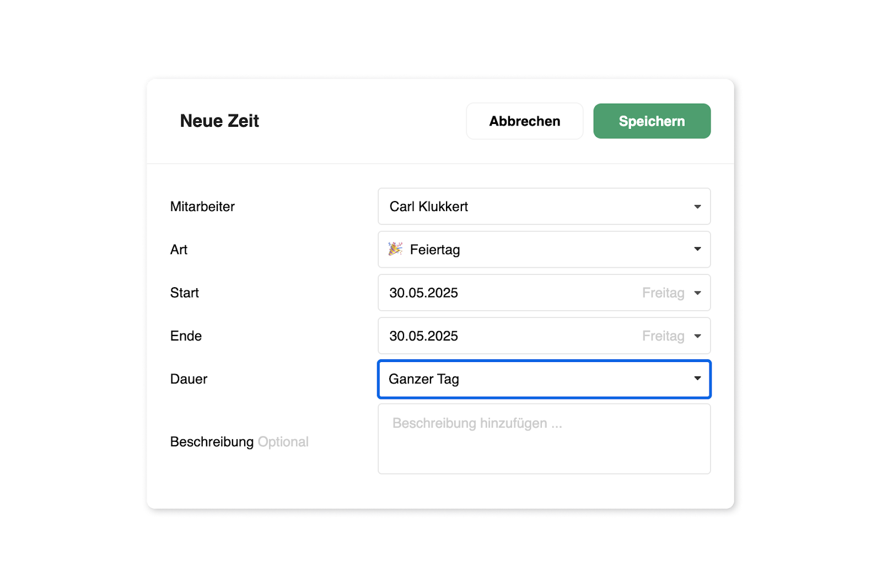Open the Art dropdown showing Feiertag

[544, 250]
